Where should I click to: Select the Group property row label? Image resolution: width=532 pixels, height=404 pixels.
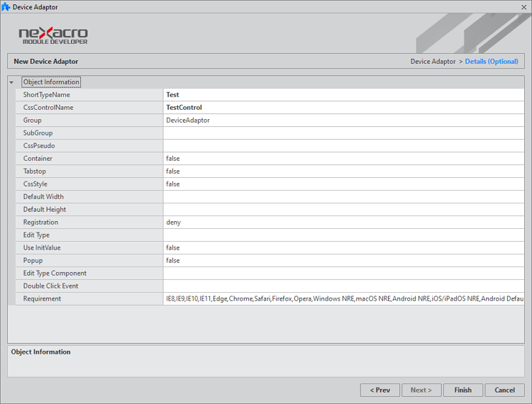33,120
